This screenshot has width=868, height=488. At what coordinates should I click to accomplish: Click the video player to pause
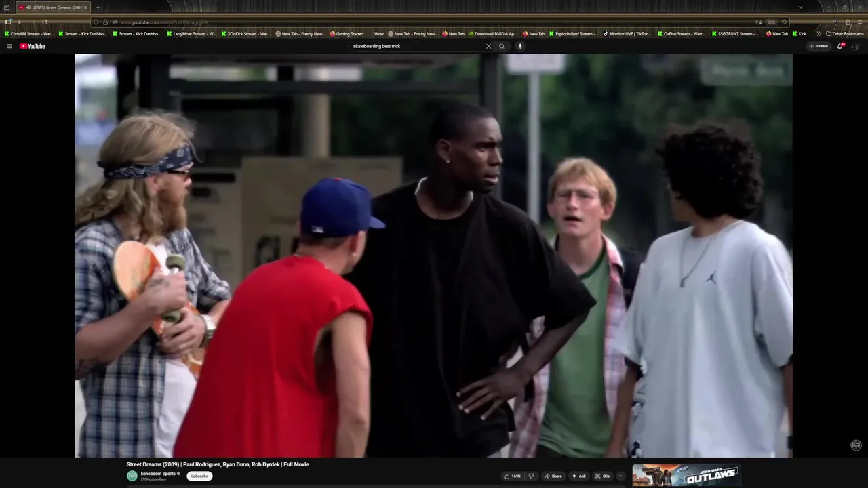pos(433,256)
